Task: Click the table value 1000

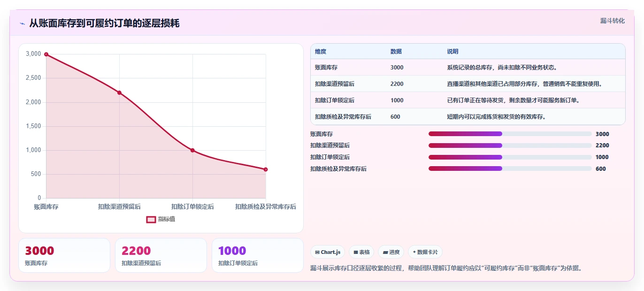Action: coord(397,100)
